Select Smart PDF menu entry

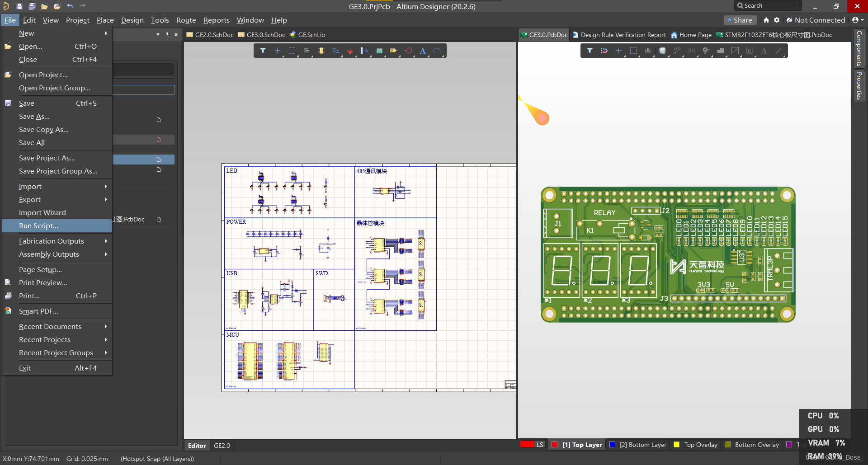[x=57, y=311]
